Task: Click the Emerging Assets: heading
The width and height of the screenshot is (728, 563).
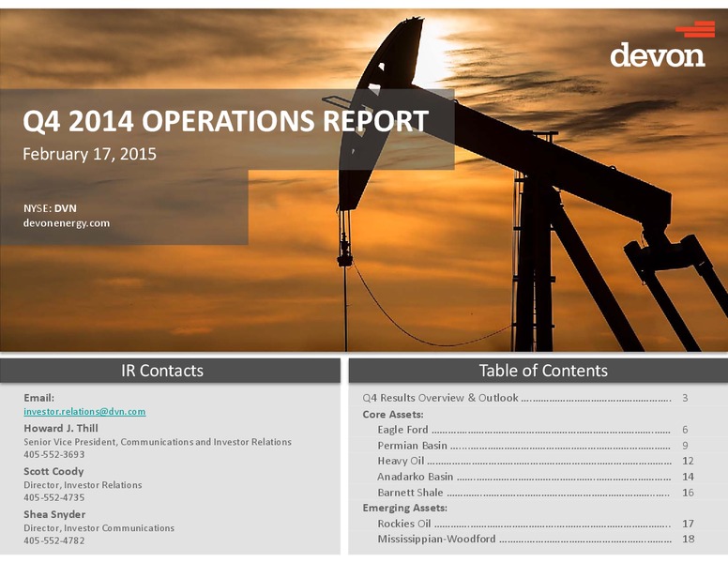Action: (x=405, y=508)
